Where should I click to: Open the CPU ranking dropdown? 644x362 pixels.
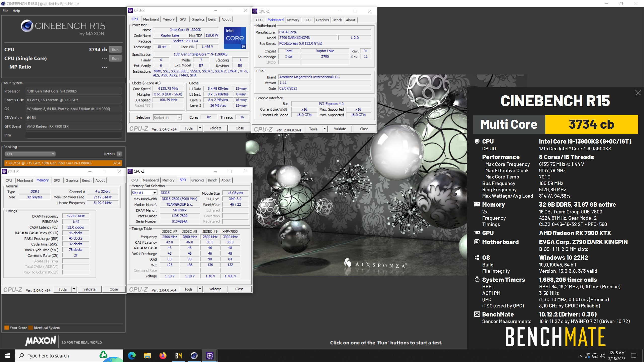coord(30,154)
